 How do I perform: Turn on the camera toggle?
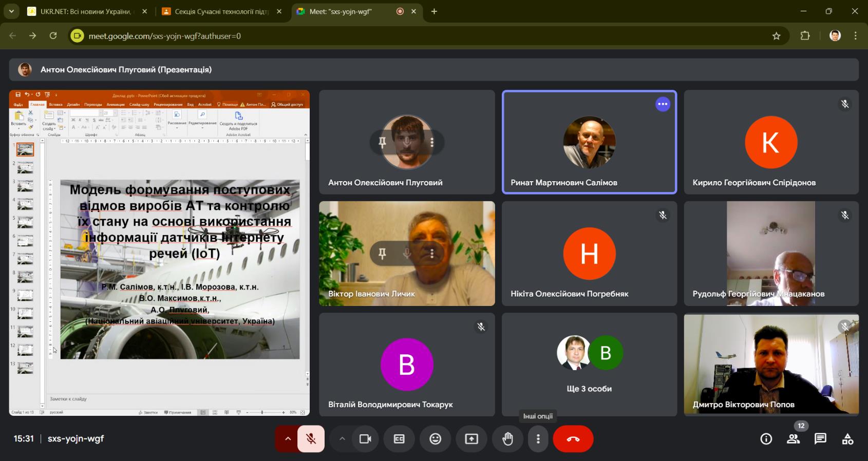(x=365, y=439)
